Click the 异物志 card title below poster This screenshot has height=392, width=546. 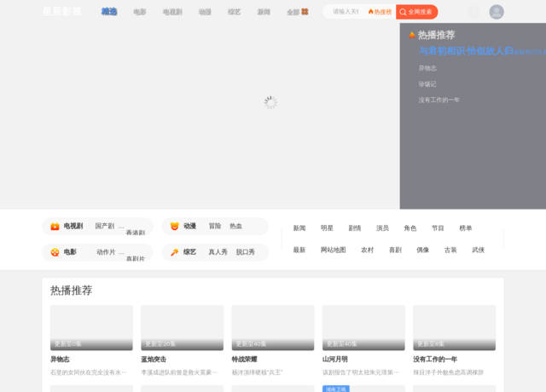[x=60, y=360]
